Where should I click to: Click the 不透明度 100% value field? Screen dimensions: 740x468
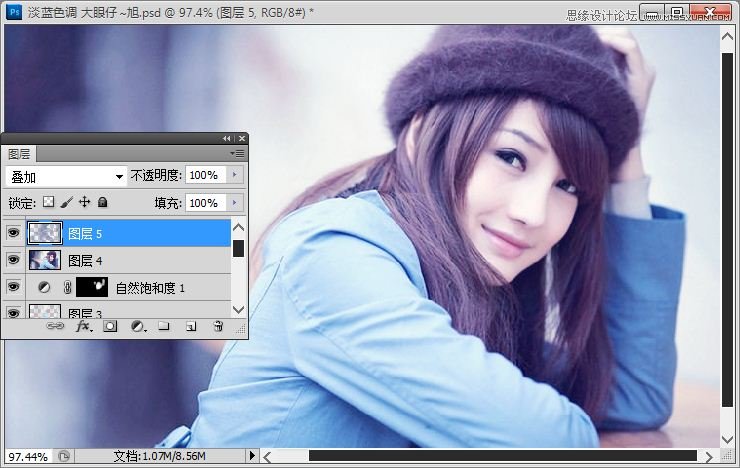pos(206,175)
